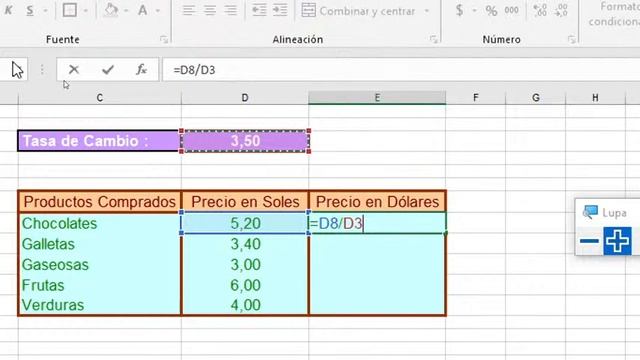Expand Combinar y centrar dropdown arrow
The width and height of the screenshot is (640, 360).
[427, 11]
